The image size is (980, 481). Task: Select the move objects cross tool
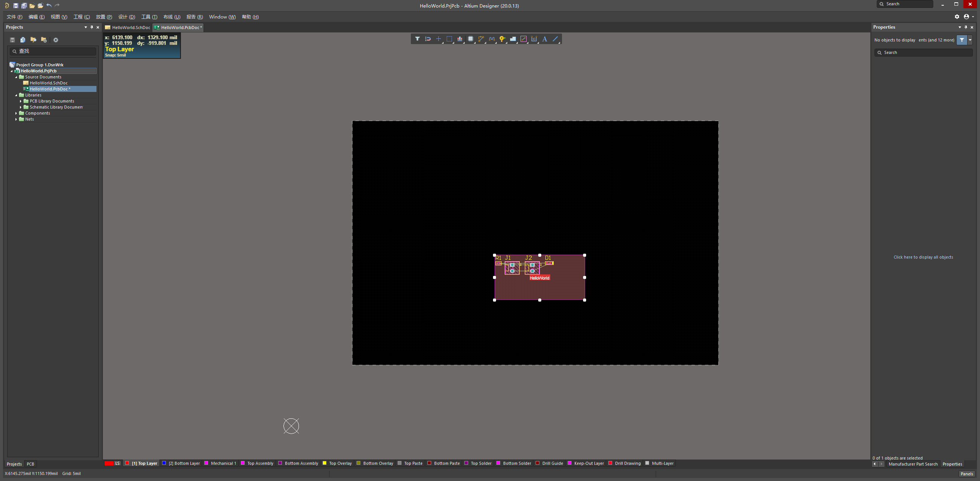pos(439,39)
